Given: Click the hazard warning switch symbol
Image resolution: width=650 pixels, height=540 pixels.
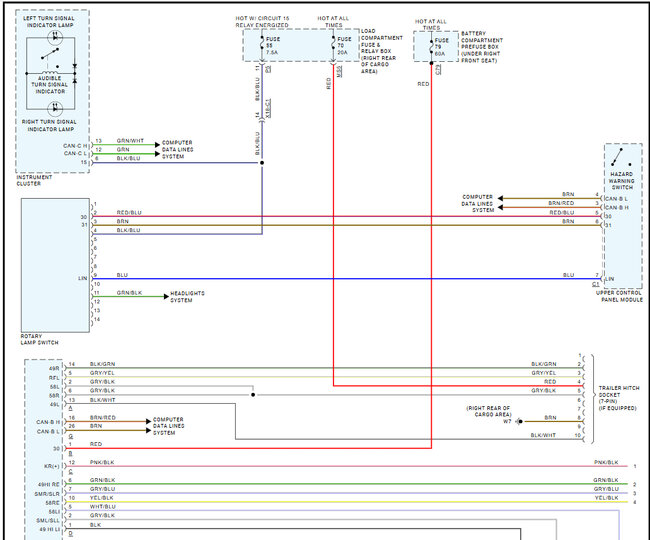Looking at the screenshot, I should 623,160.
